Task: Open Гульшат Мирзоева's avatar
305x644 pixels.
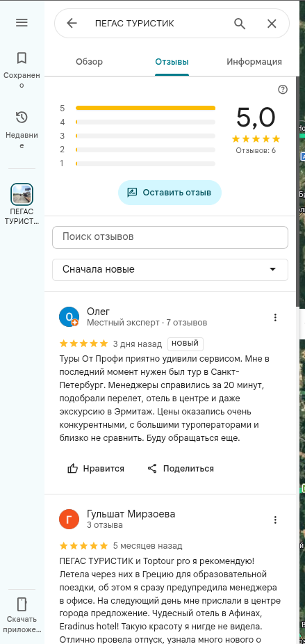Action: [69, 520]
